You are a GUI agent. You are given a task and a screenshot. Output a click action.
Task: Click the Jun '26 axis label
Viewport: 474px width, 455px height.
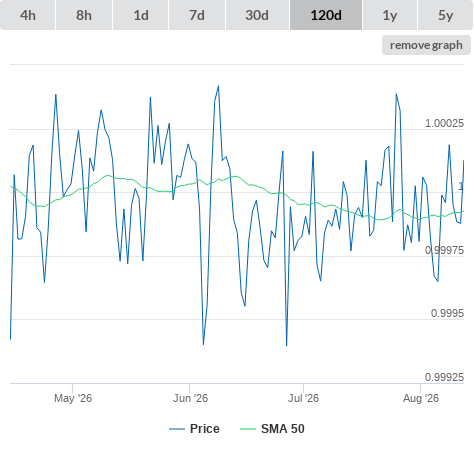(190, 398)
